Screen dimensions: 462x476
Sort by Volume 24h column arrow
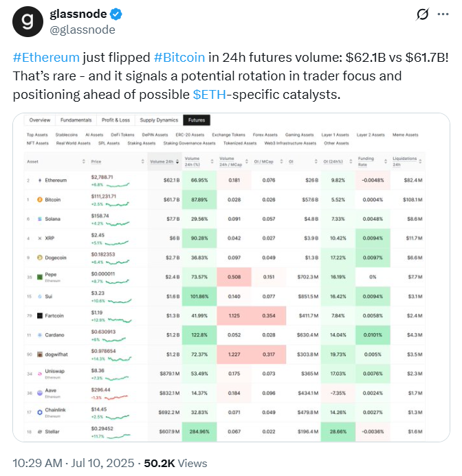(177, 161)
